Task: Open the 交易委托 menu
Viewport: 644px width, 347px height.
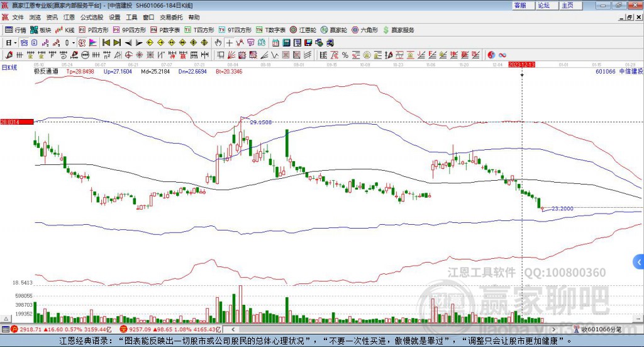Action: (x=171, y=17)
